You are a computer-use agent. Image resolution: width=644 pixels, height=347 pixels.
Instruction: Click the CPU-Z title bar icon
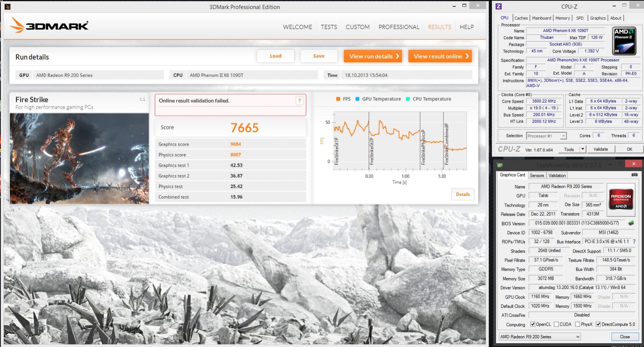(x=499, y=6)
